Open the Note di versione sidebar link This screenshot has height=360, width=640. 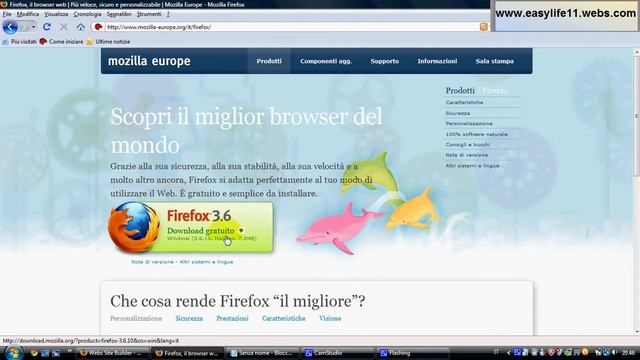click(x=467, y=155)
